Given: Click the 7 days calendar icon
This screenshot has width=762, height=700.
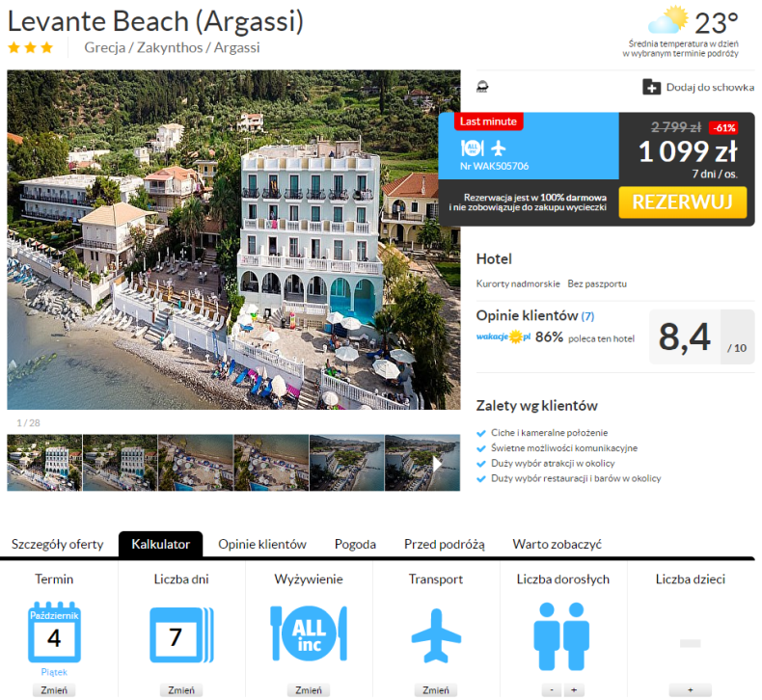Looking at the screenshot, I should [x=181, y=634].
